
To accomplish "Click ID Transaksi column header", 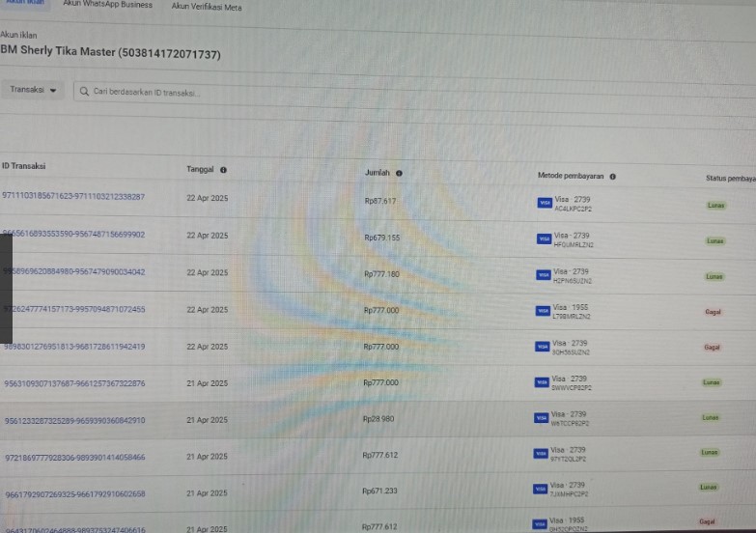I will (x=24, y=166).
